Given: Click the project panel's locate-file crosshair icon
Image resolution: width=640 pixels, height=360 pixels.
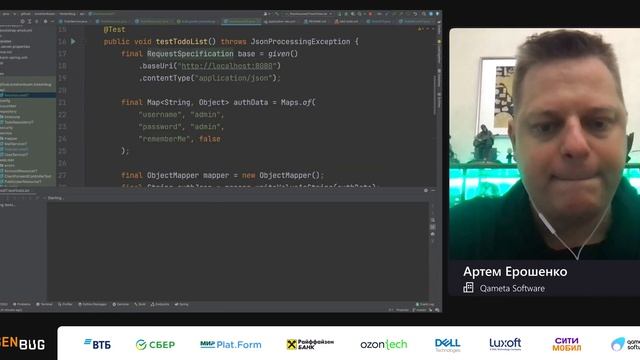Looking at the screenshot, I should [x=22, y=21].
